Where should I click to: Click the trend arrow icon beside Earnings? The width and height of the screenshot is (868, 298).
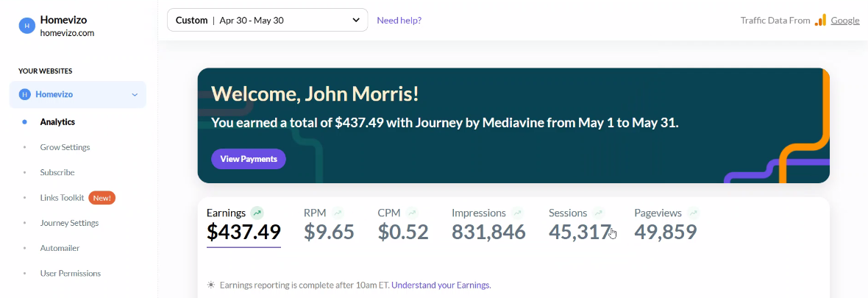[256, 213]
